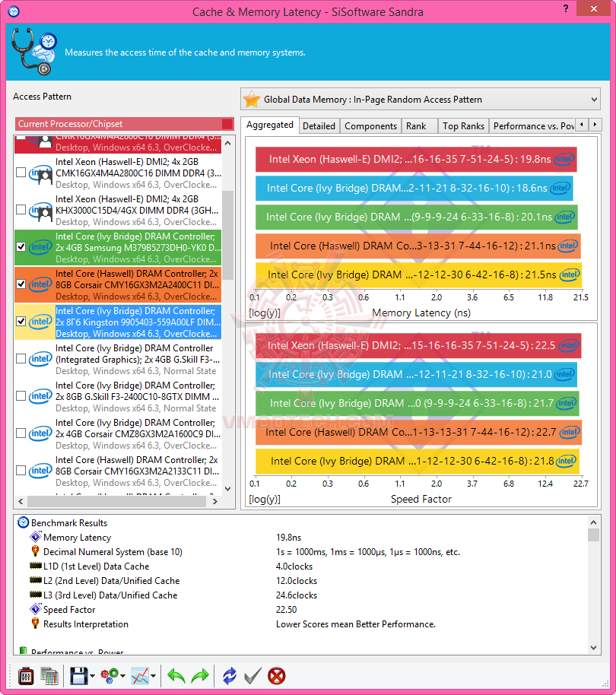This screenshot has width=616, height=695.
Task: Open the Access Pattern combo box
Action: click(x=420, y=100)
